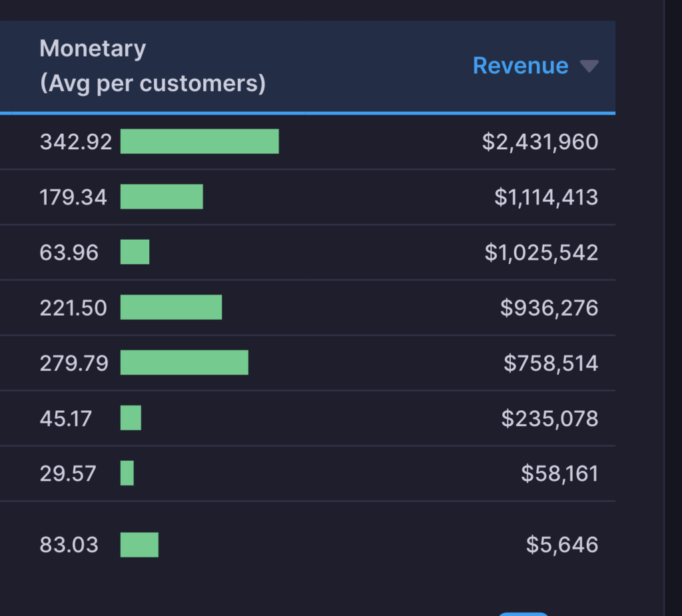Click revenue cell $936,276
This screenshot has width=682, height=616.
coord(549,308)
